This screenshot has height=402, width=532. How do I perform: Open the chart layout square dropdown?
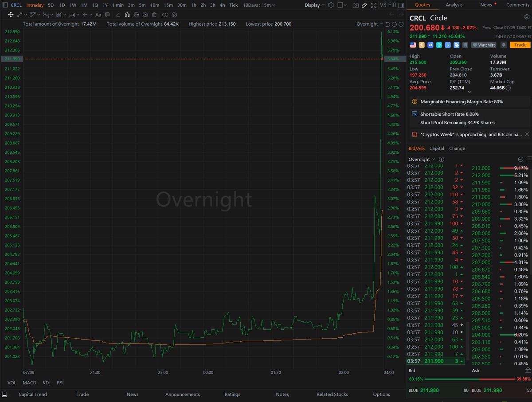coord(342,5)
